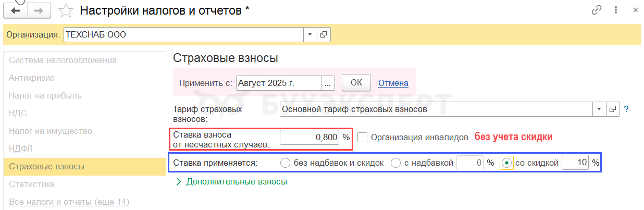Click the back navigation arrow
Viewport: 644px width, 210px height.
tap(16, 10)
